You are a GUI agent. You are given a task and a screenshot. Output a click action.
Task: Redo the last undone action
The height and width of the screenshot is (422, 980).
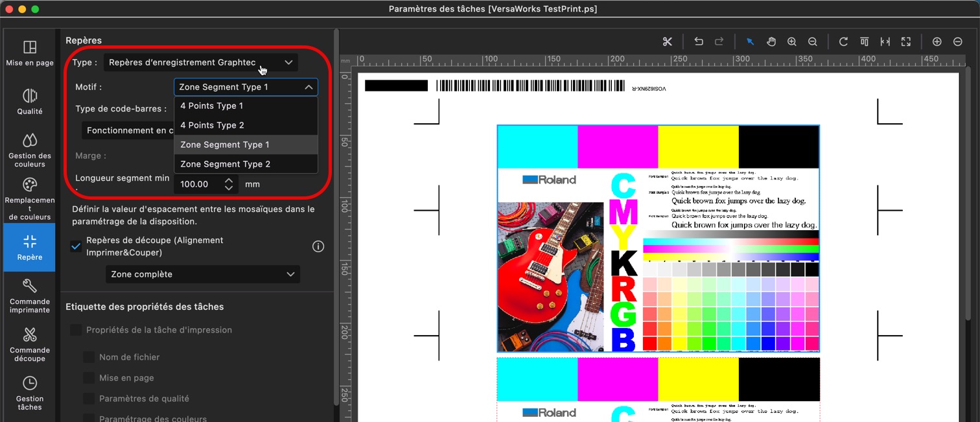(719, 41)
